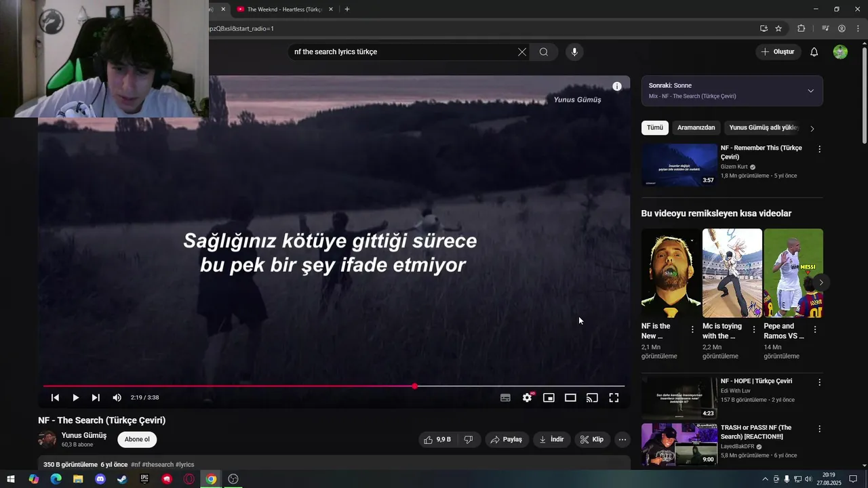This screenshot has width=868, height=488.
Task: Start voice search with the microphone
Action: click(x=574, y=52)
